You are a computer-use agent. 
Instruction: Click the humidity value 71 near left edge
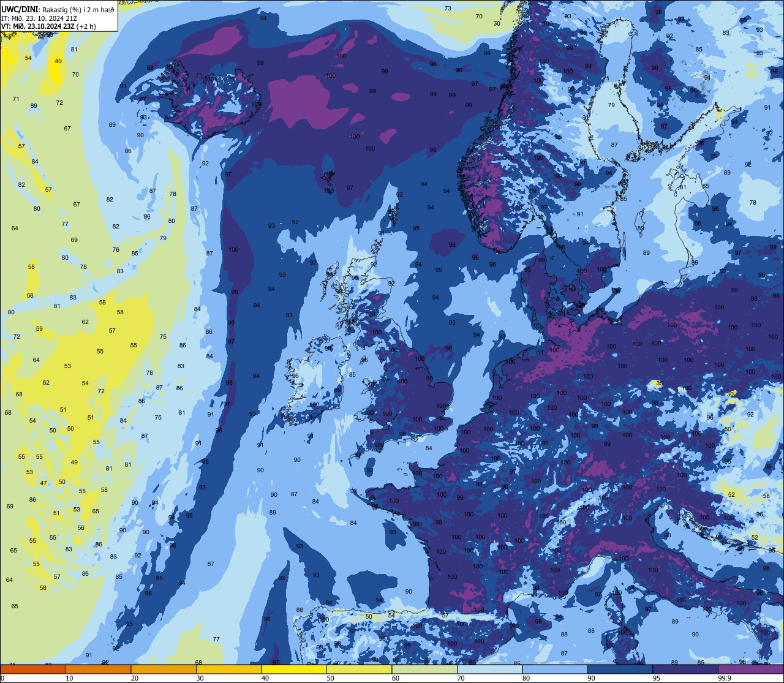coord(16,99)
